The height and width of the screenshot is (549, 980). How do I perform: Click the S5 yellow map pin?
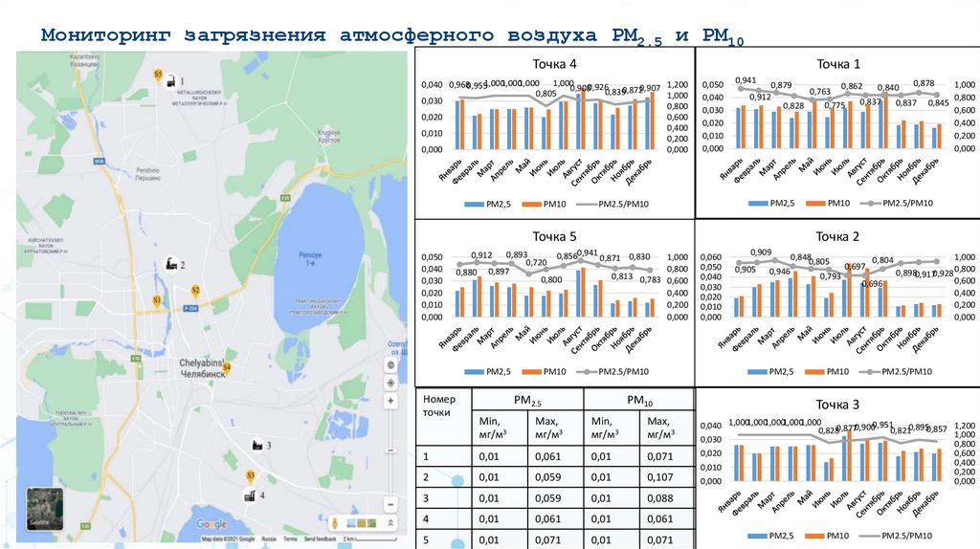pos(159,74)
